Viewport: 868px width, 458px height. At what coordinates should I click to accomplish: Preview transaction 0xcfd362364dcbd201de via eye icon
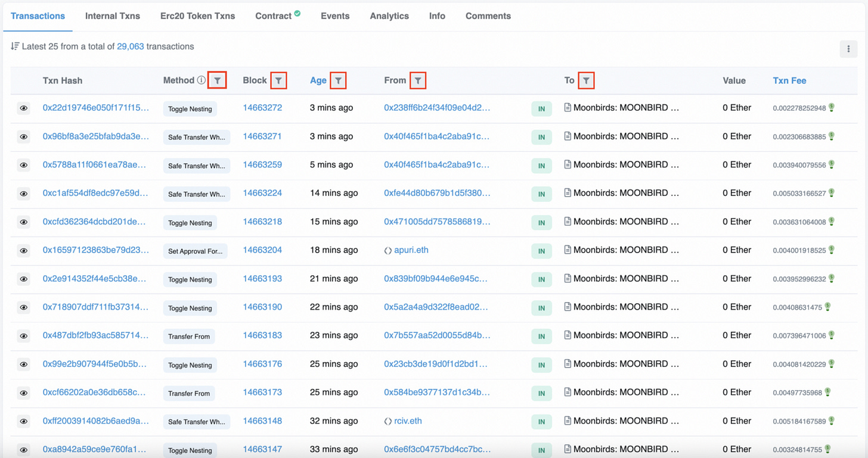[24, 222]
